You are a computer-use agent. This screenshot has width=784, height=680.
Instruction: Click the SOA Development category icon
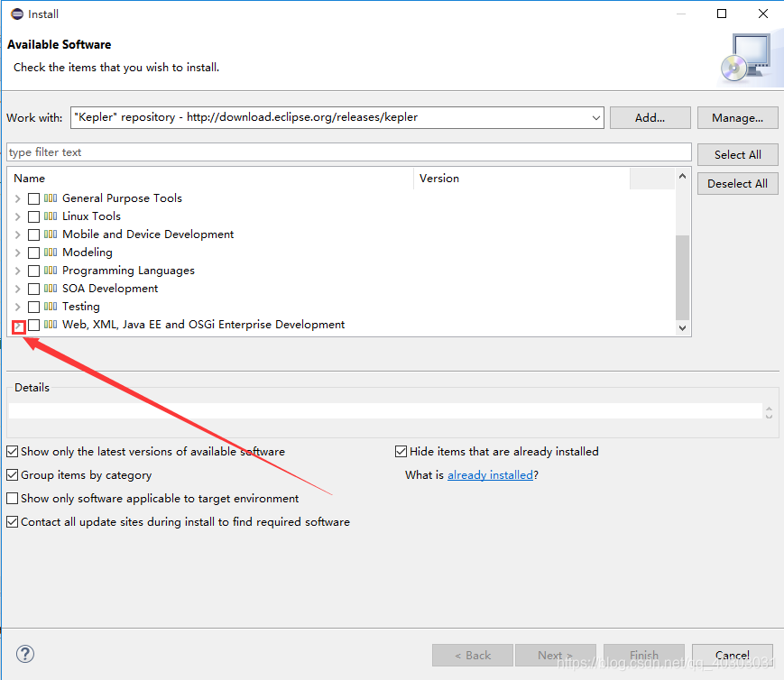tap(51, 288)
